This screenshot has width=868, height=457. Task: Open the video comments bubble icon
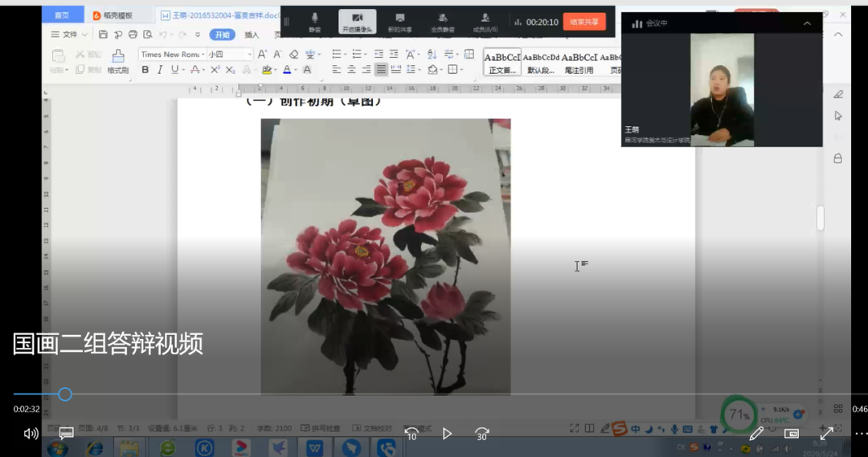[67, 434]
